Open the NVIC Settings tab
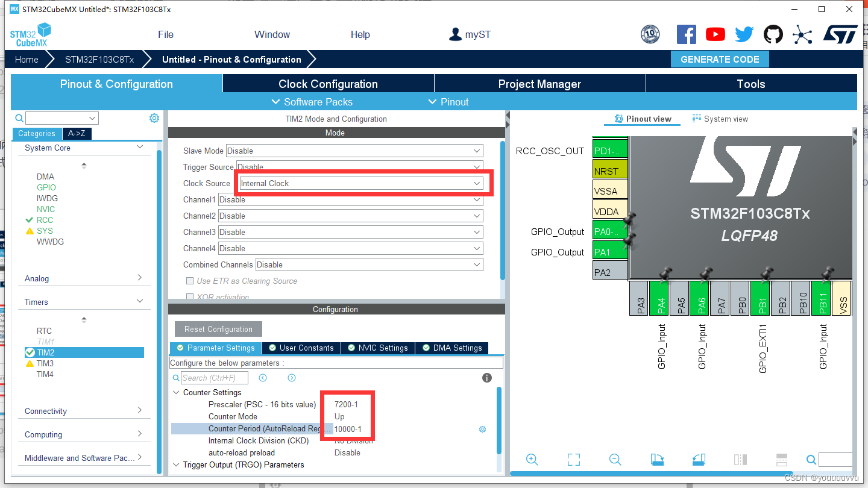The height and width of the screenshot is (488, 868). 377,348
